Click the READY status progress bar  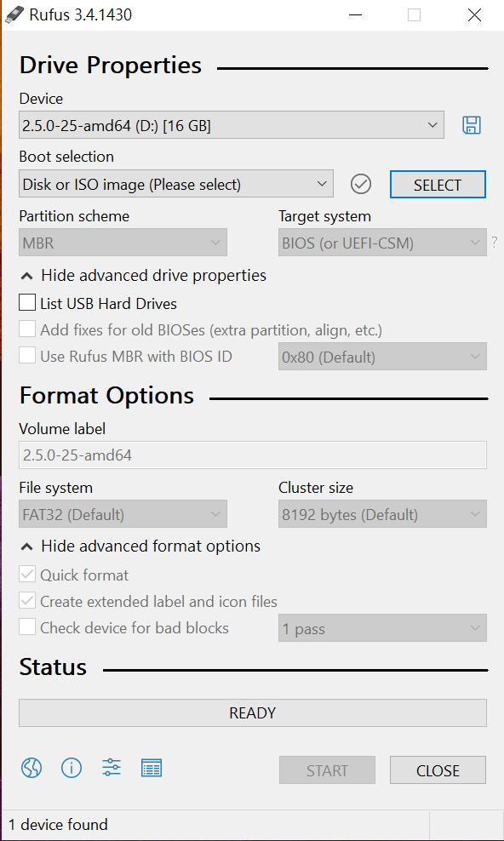[x=253, y=712]
